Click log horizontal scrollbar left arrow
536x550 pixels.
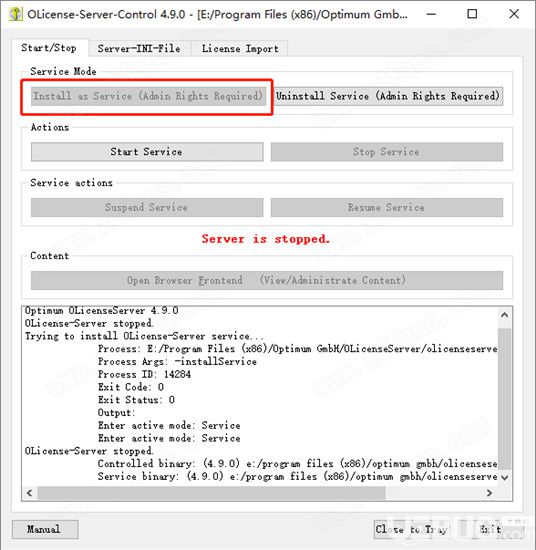click(x=30, y=493)
